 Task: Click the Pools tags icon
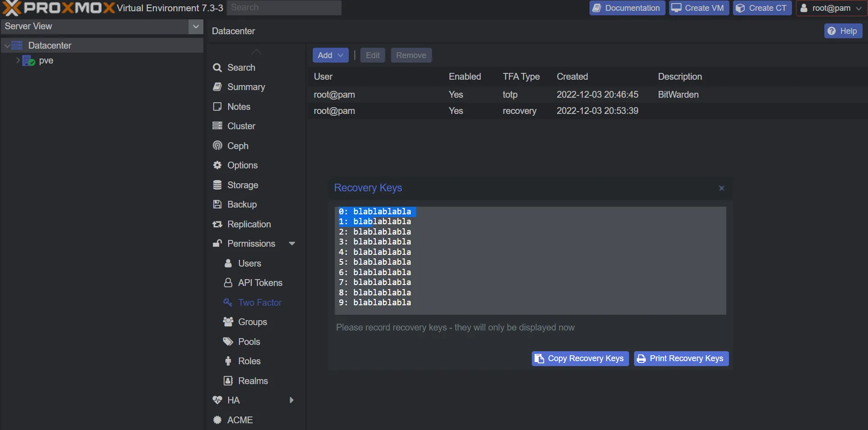coord(228,342)
